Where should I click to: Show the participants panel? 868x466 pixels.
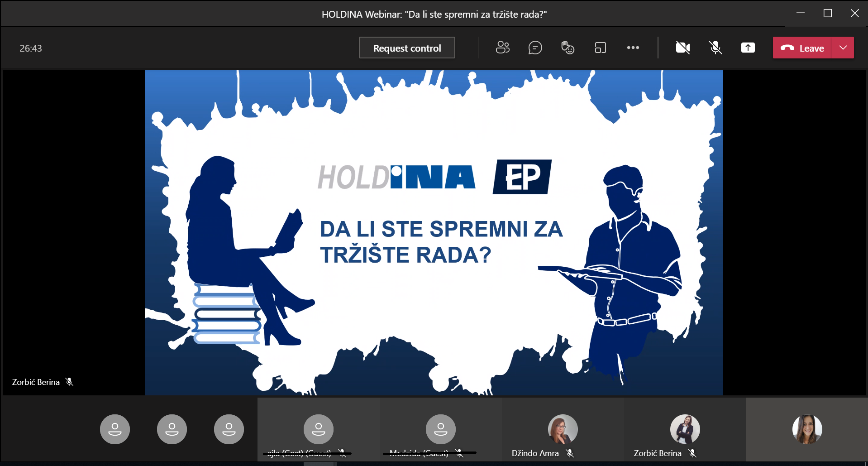pyautogui.click(x=502, y=48)
